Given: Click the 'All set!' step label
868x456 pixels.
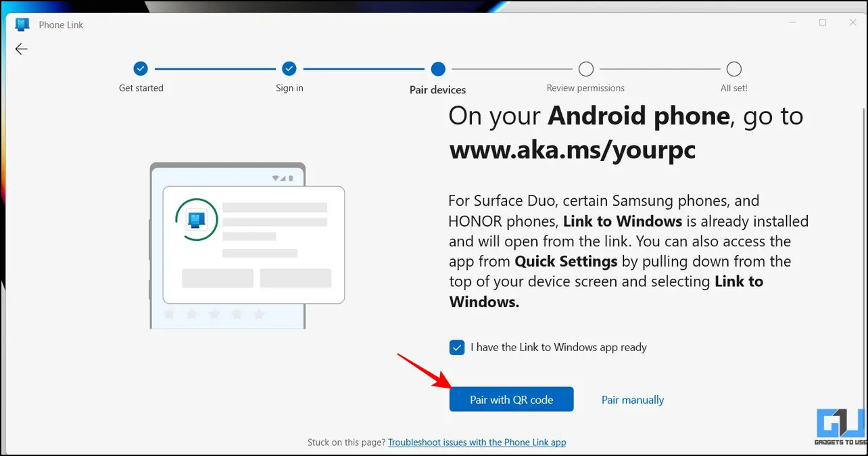Looking at the screenshot, I should [734, 88].
